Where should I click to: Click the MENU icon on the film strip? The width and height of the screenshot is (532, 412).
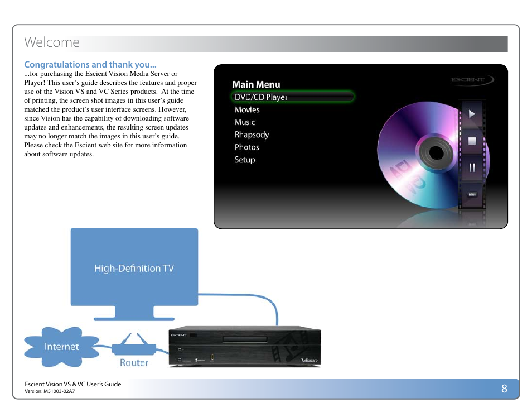coord(472,195)
